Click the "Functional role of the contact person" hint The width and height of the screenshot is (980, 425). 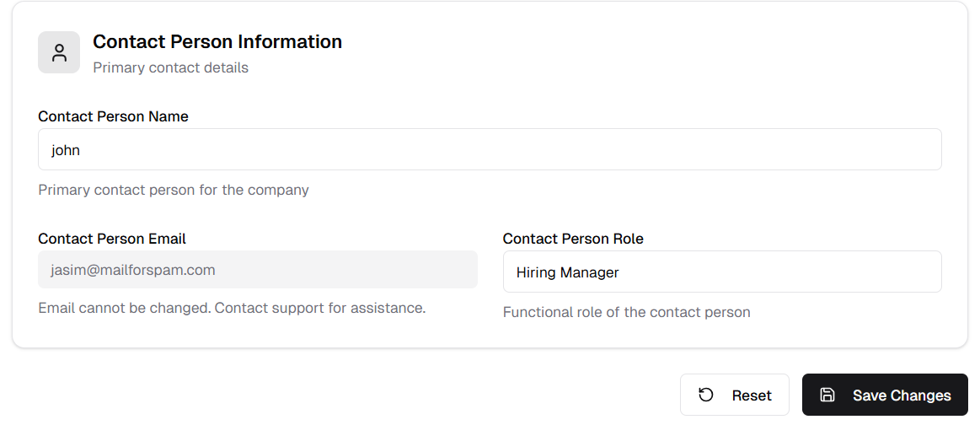click(626, 312)
